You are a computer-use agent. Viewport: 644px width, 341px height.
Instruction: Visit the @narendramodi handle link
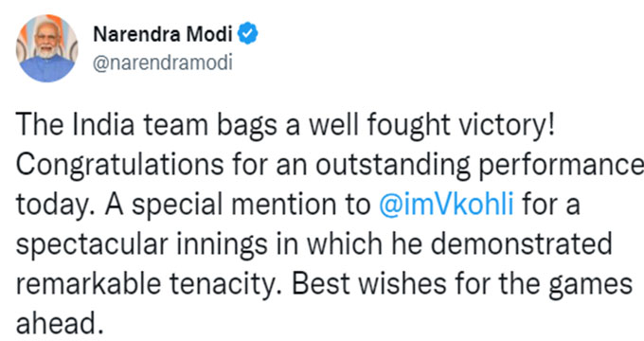pyautogui.click(x=163, y=63)
